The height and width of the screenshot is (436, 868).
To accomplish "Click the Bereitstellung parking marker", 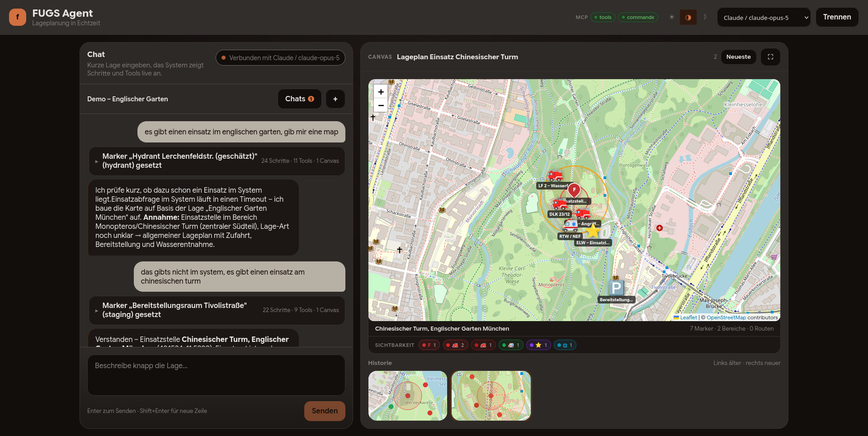I will pos(616,288).
